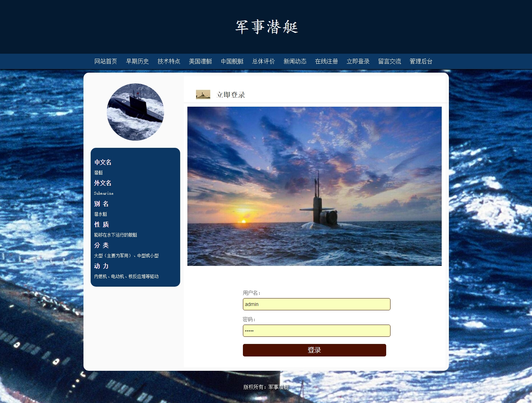The width and height of the screenshot is (532, 403).
Task: Click the 潜水艇 text
Action: tap(101, 214)
